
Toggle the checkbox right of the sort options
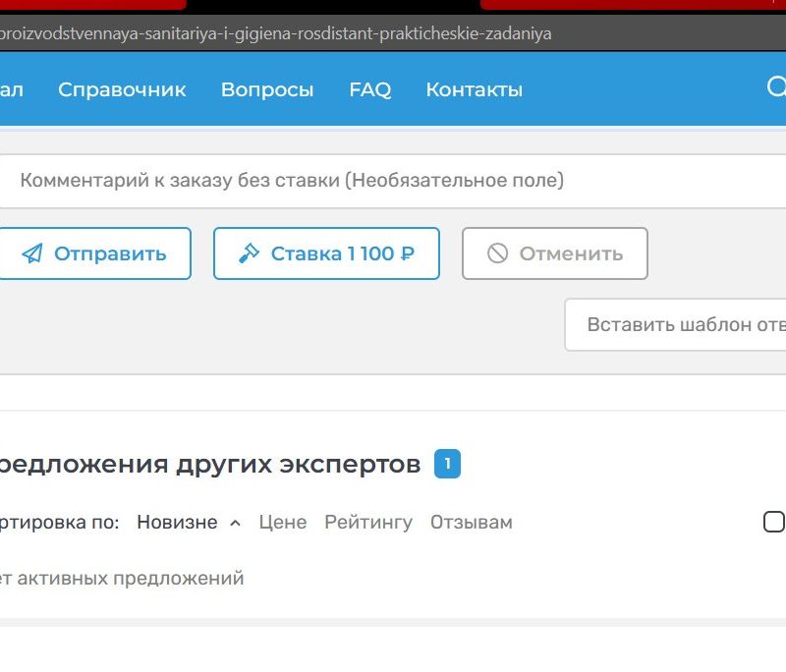(774, 522)
